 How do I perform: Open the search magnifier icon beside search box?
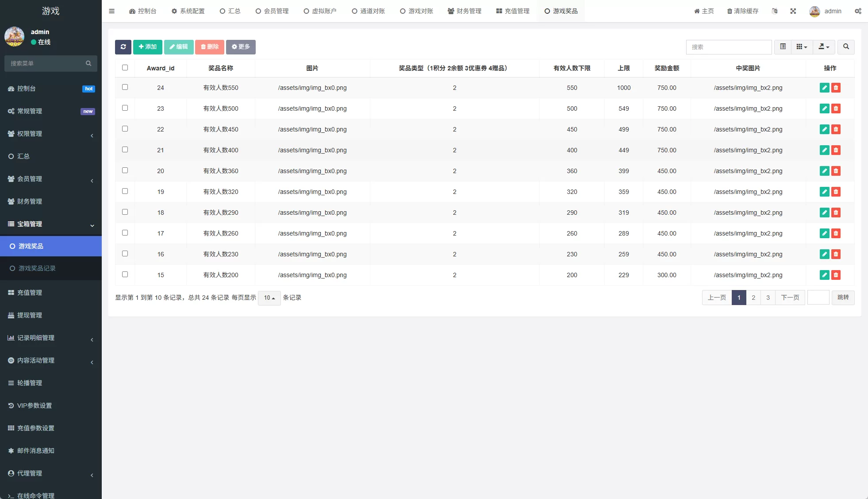pyautogui.click(x=846, y=47)
